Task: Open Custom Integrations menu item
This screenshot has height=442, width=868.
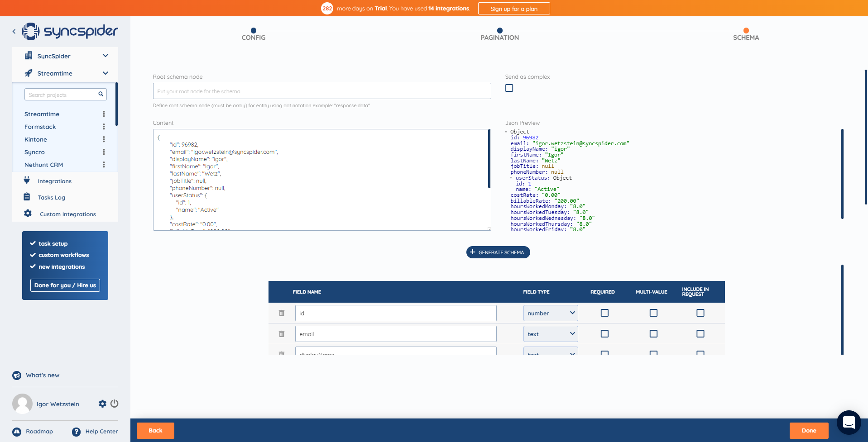Action: [x=68, y=214]
